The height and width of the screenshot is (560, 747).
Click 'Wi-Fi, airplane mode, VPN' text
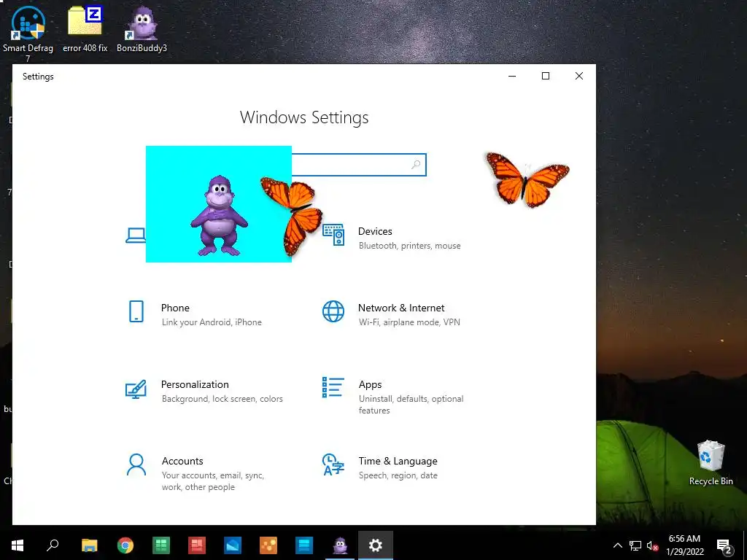409,322
